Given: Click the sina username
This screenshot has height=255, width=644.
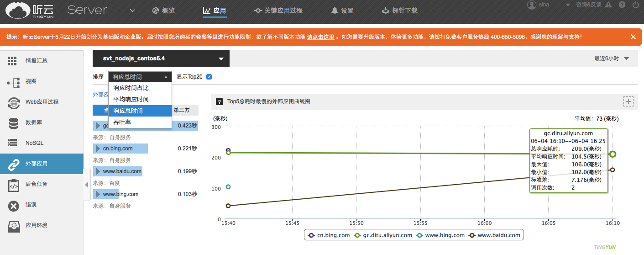Looking at the screenshot, I should coord(544,5).
